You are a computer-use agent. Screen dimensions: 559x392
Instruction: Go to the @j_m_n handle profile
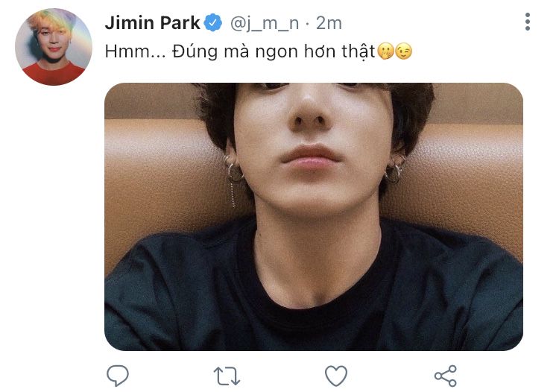(265, 23)
